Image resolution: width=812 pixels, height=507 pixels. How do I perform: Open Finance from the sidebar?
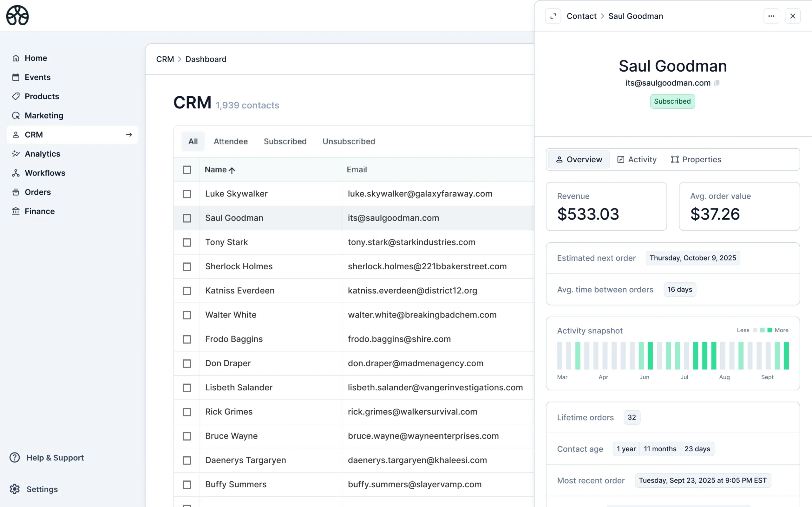tap(40, 211)
